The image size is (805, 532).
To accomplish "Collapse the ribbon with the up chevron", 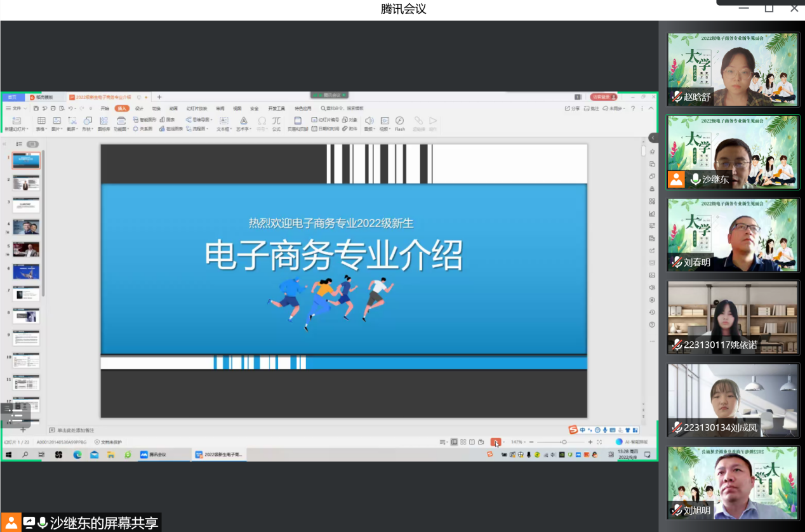I will [651, 109].
